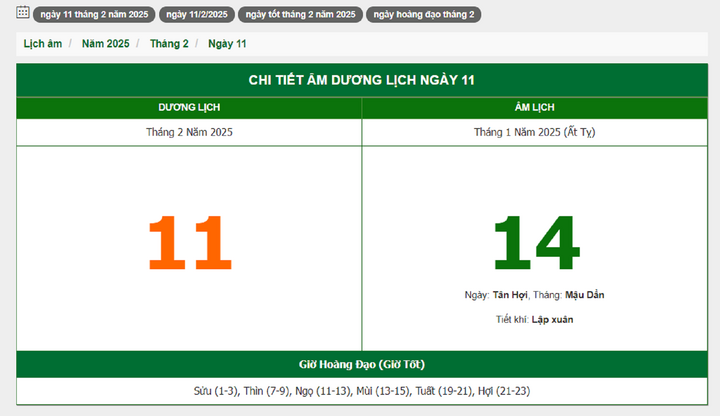Select the 'Âm lịch' column header

click(x=534, y=108)
